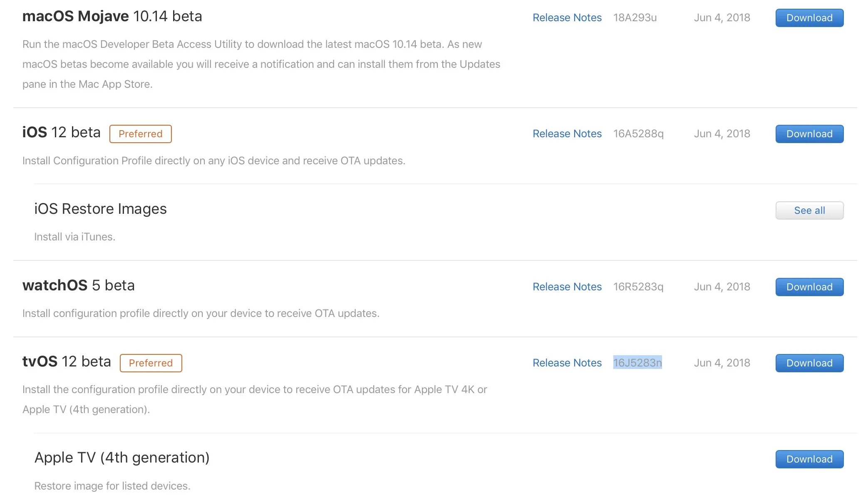This screenshot has width=868, height=495.
Task: Click the Apple TV (4th generation) title
Action: [x=122, y=458]
